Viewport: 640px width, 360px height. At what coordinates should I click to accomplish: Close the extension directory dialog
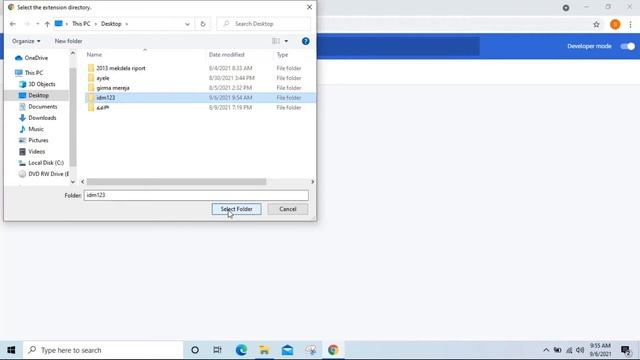click(x=309, y=7)
